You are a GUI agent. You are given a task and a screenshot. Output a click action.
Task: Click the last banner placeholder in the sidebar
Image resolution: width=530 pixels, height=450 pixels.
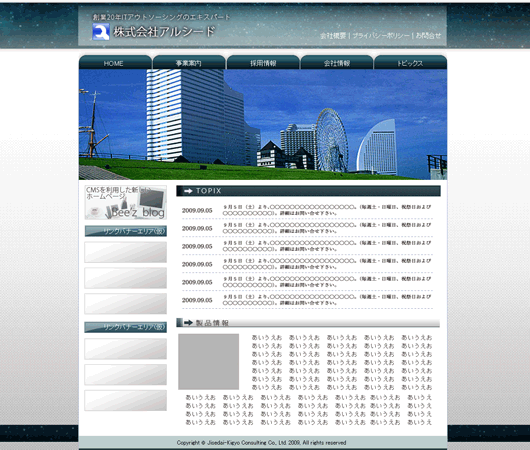click(125, 400)
